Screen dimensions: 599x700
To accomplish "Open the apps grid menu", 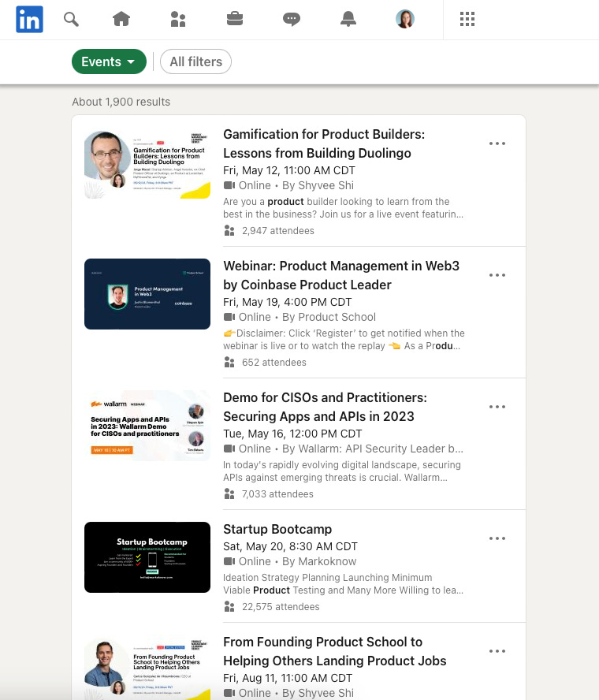I will (467, 19).
